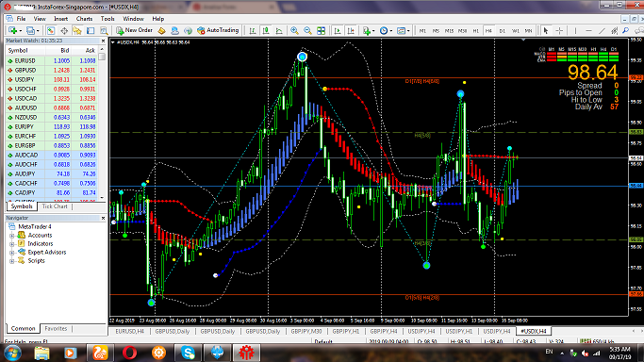Click the Tile Windows icon
The width and height of the screenshot is (644, 362).
click(x=322, y=30)
